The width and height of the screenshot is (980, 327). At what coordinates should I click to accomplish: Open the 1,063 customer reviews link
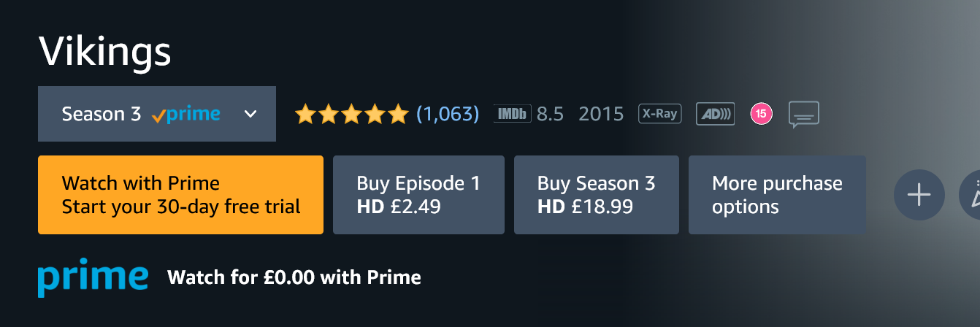448,114
